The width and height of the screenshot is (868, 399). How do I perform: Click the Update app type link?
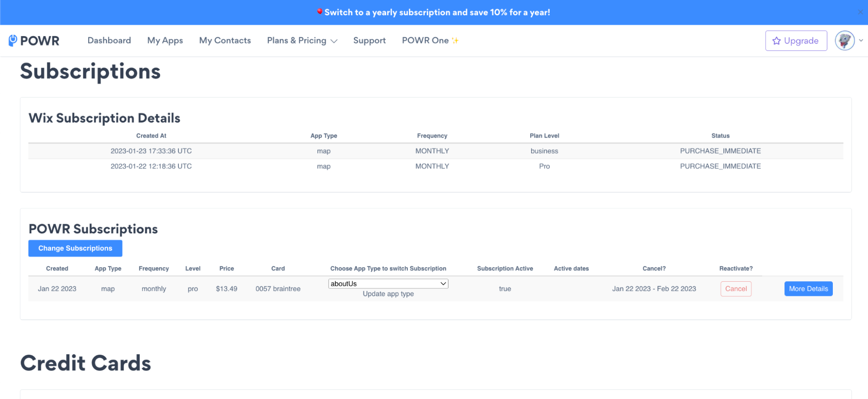coord(388,294)
